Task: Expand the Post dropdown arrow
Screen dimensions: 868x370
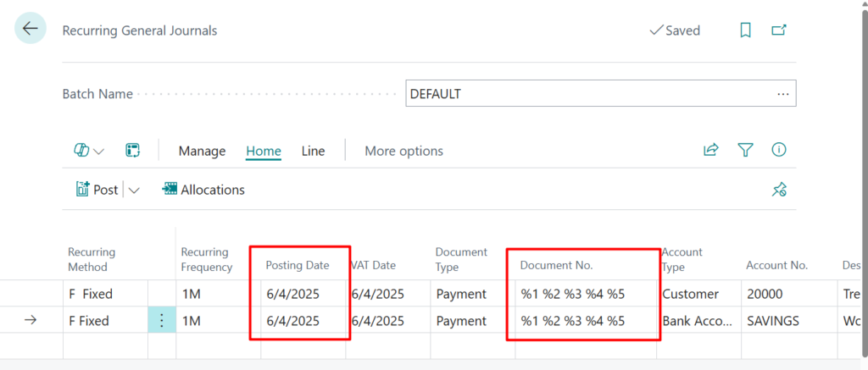Action: (x=134, y=191)
